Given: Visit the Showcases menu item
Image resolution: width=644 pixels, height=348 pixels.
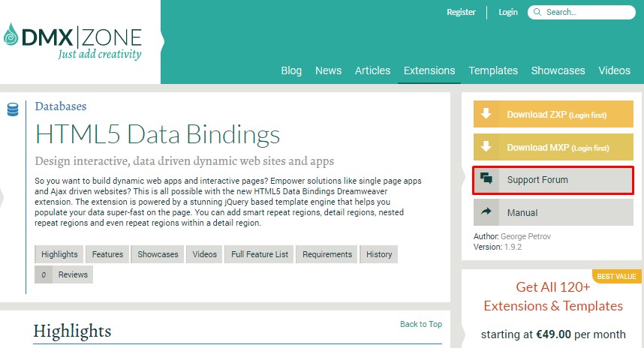Looking at the screenshot, I should 558,70.
